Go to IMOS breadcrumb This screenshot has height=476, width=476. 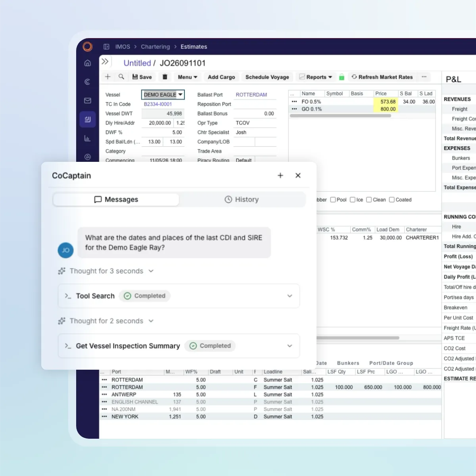(x=123, y=47)
